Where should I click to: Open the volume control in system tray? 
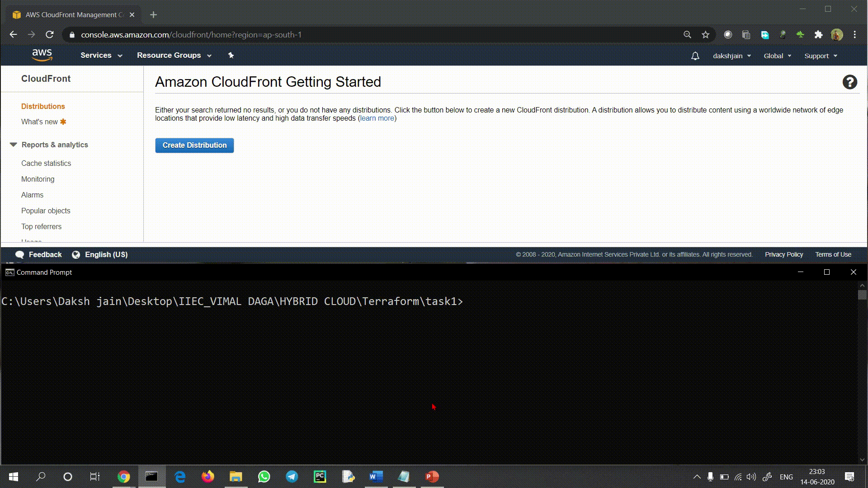751,476
